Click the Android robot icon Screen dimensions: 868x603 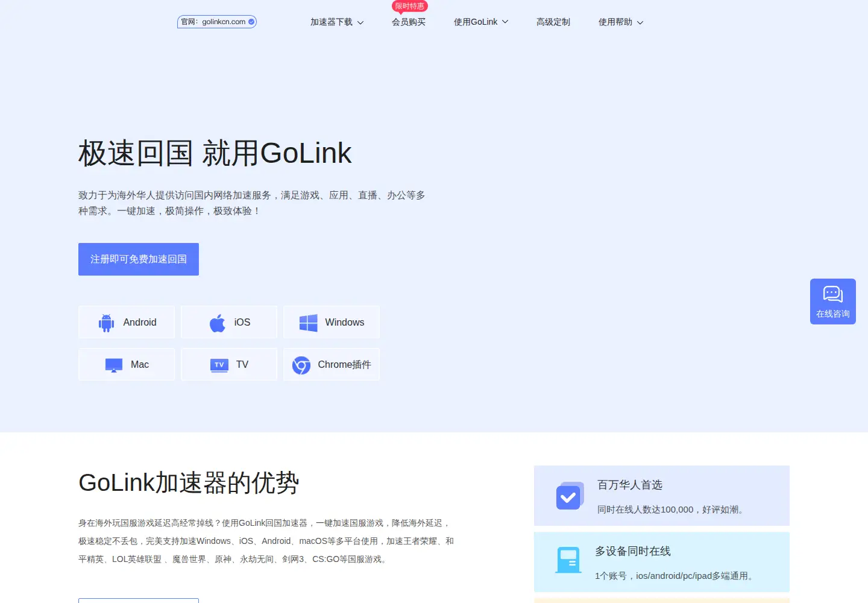click(107, 323)
